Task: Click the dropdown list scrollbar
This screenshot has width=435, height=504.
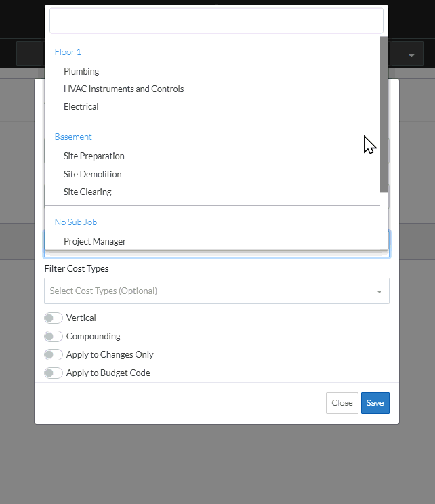Action: (384, 114)
